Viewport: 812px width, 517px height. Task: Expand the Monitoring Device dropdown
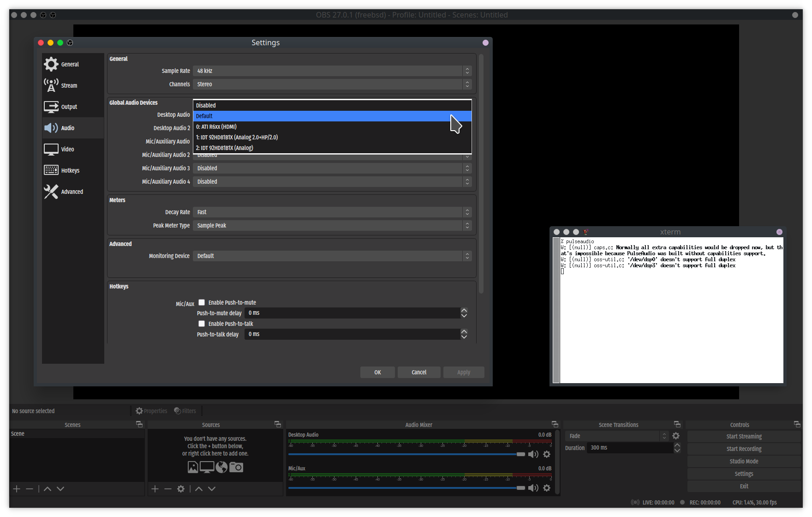(x=332, y=256)
